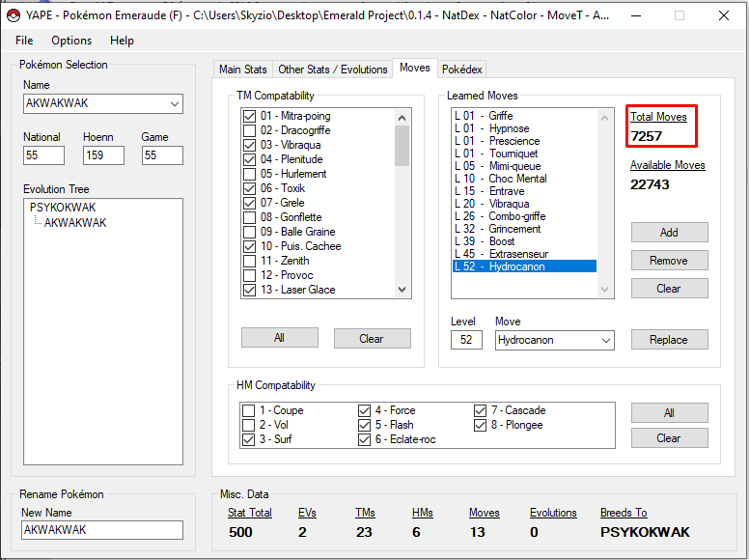Open the File menu
The image size is (749, 560).
coord(24,41)
